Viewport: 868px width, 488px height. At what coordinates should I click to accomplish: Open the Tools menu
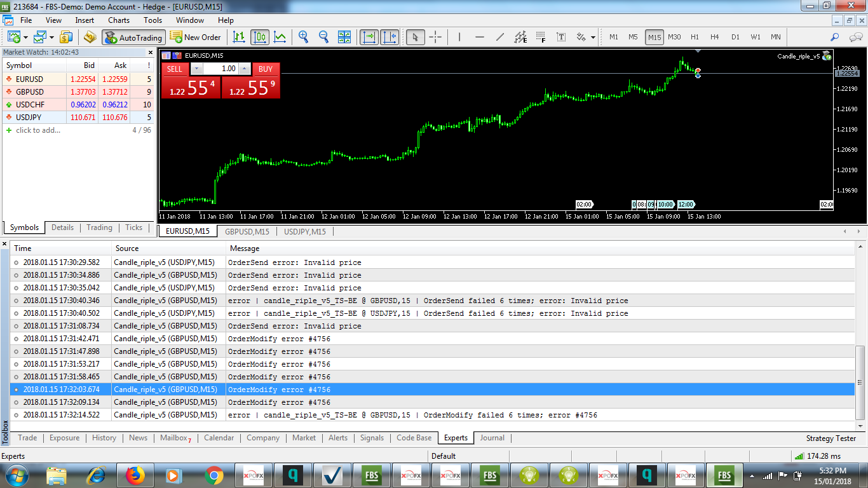[153, 20]
